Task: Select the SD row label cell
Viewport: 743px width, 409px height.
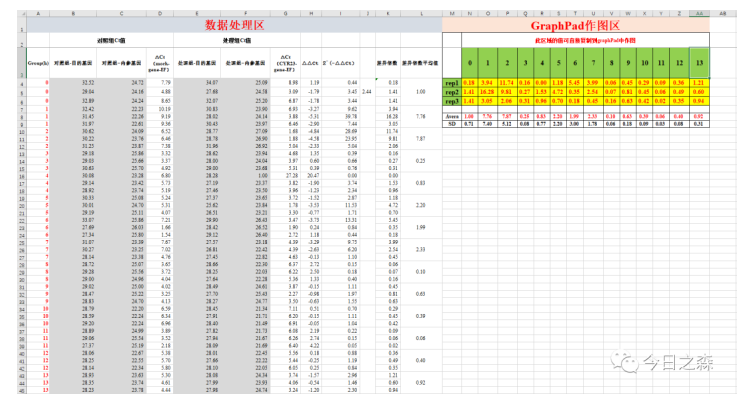Action: click(x=451, y=124)
